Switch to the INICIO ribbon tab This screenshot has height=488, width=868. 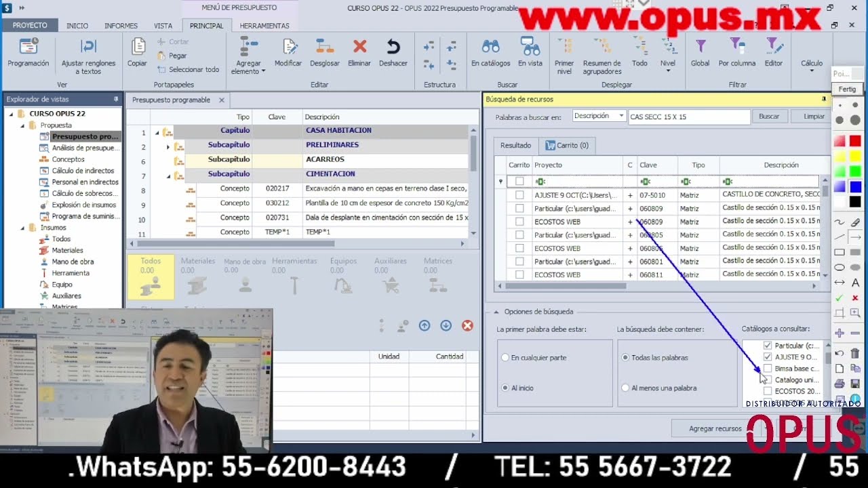point(77,26)
